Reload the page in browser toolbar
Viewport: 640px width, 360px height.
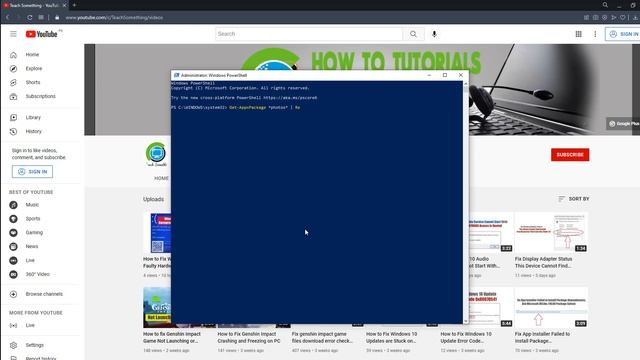(30, 18)
